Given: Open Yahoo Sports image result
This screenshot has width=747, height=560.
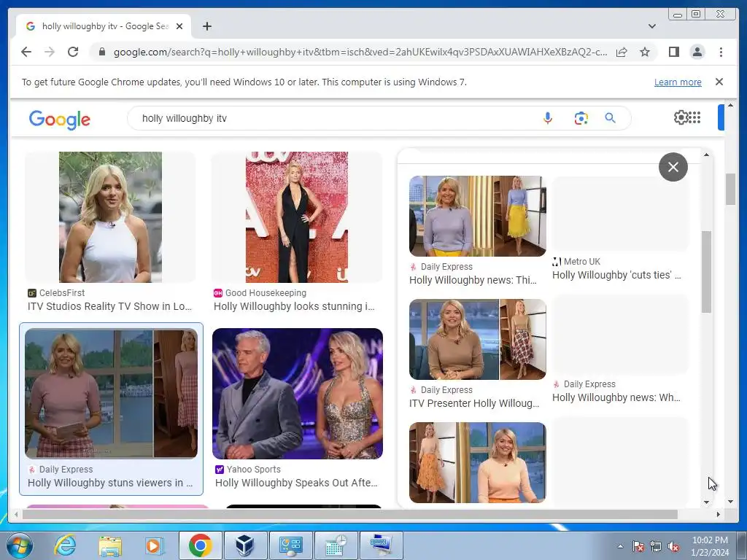Looking at the screenshot, I should tap(298, 393).
